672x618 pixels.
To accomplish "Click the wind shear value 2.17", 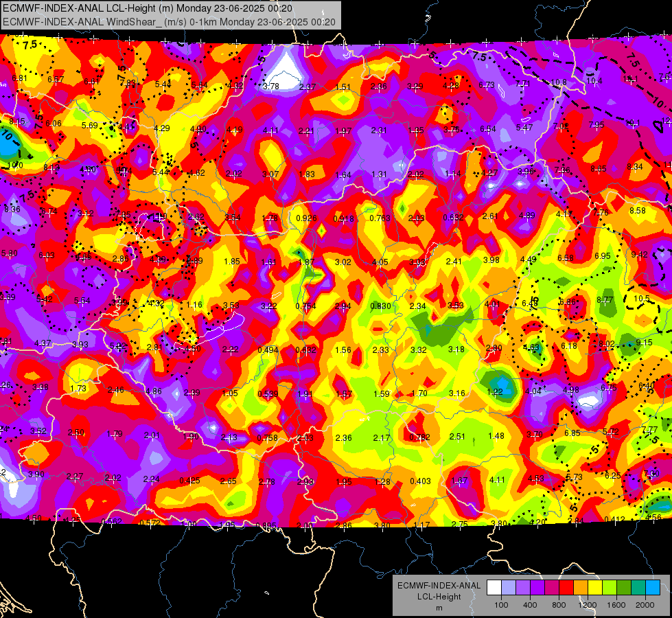I will [382, 438].
